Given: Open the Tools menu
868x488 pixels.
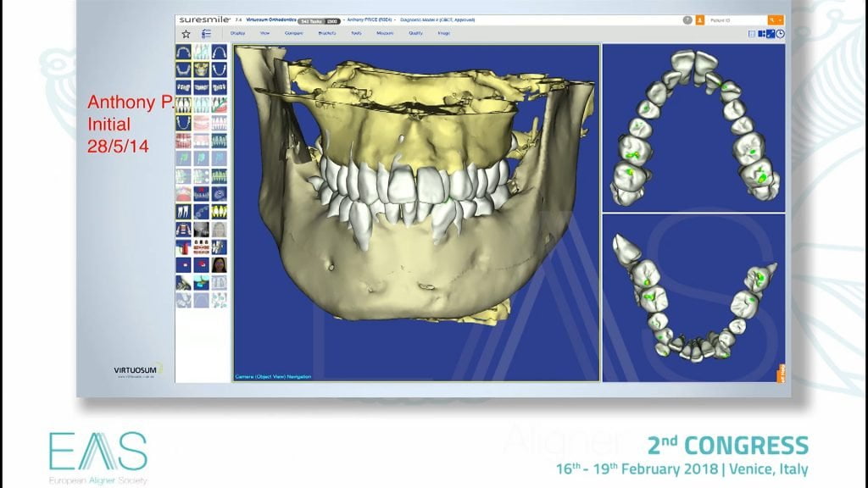Looking at the screenshot, I should (x=356, y=34).
